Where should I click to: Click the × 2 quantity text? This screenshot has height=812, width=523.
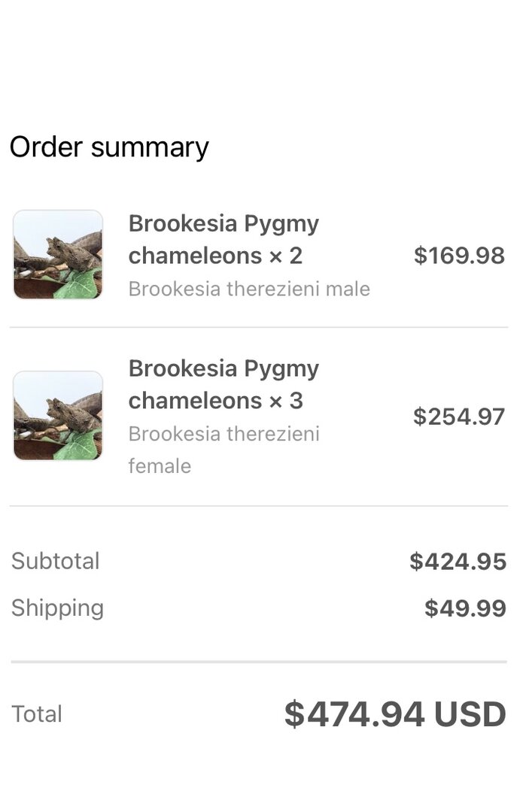pos(286,256)
